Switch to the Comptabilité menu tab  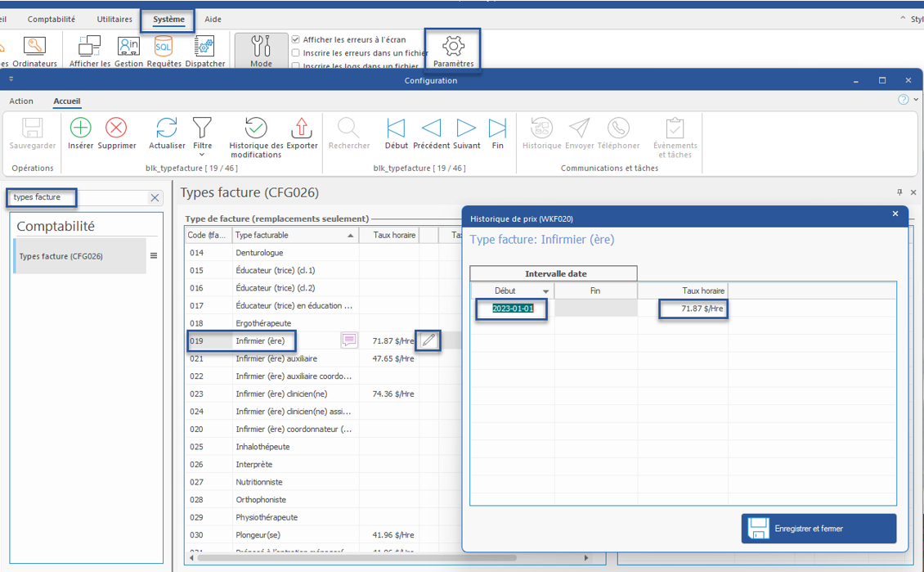(52, 19)
